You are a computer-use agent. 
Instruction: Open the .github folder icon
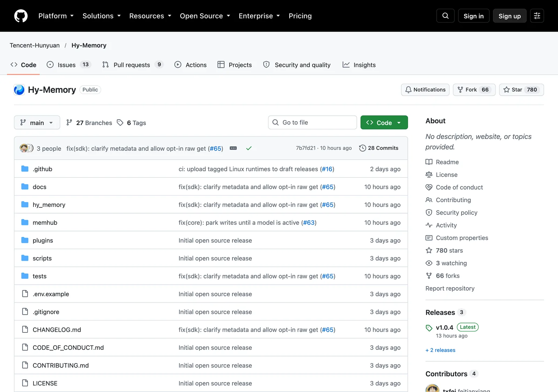[25, 169]
